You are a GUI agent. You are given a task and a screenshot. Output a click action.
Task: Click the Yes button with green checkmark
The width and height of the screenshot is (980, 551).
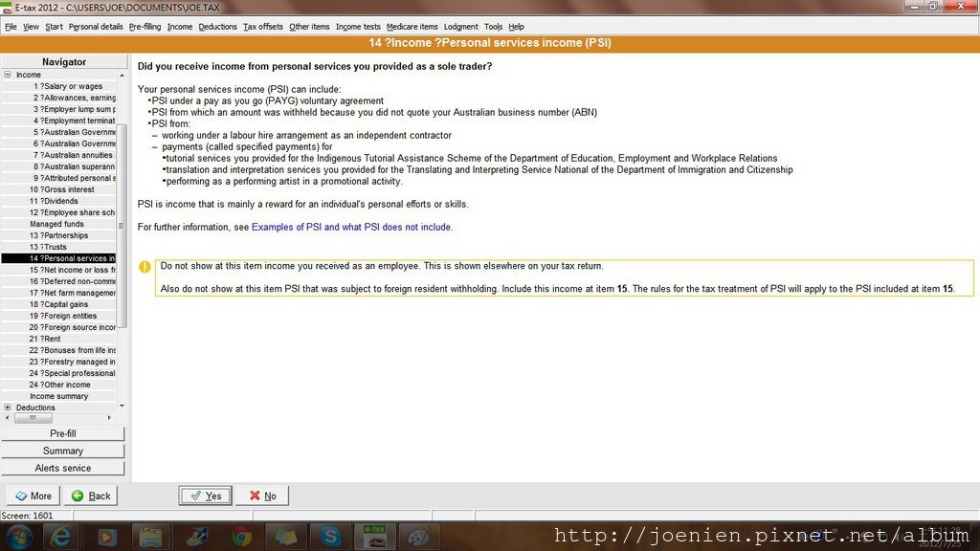point(206,496)
